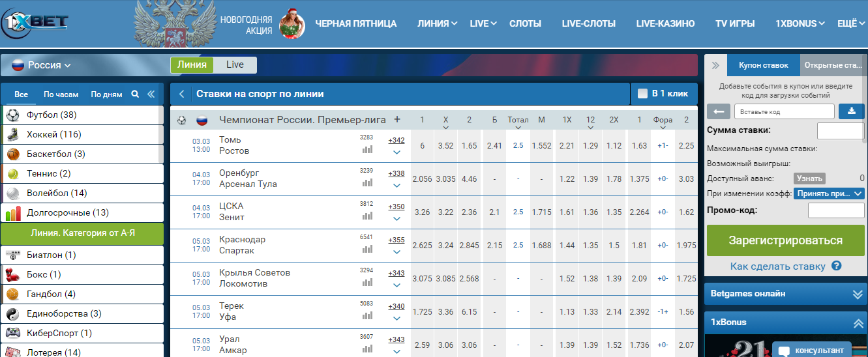868x357 pixels.
Task: Collapse the sports sidebar with double chevron
Action: pyautogui.click(x=151, y=94)
